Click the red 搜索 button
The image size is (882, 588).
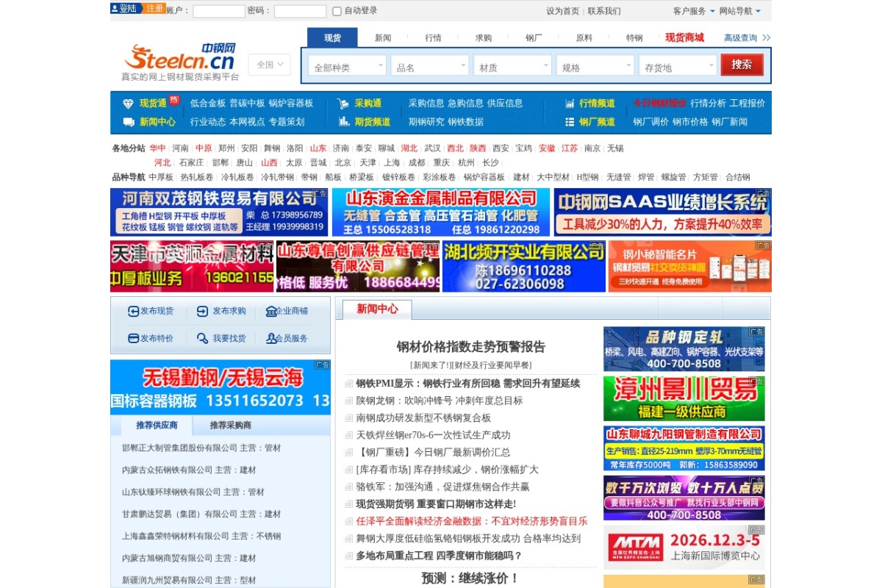click(742, 65)
